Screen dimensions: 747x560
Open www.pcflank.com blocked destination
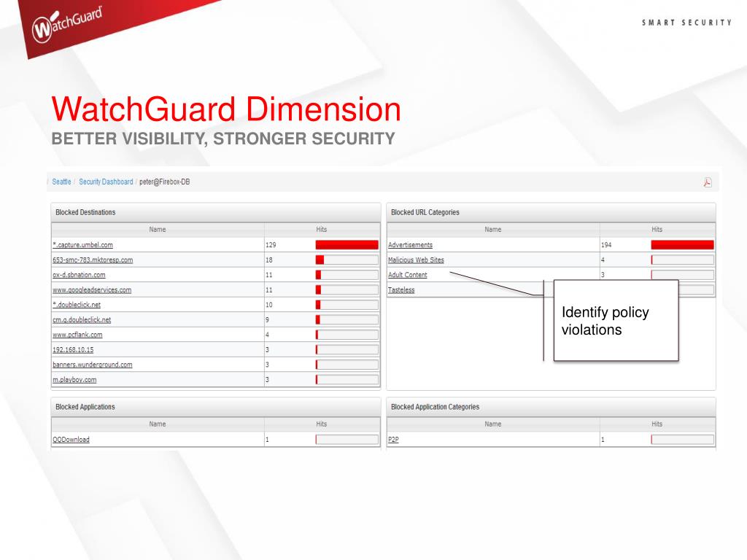77,335
